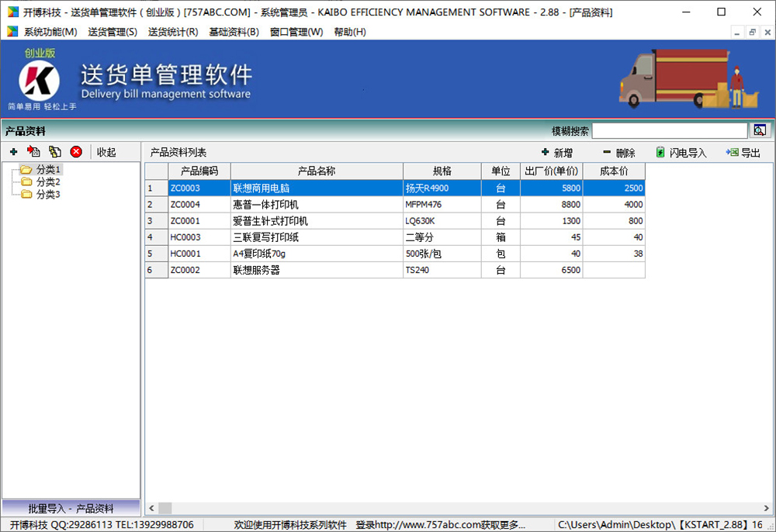Click the horizontal scrollbar right arrow
The image size is (776, 532).
(766, 508)
